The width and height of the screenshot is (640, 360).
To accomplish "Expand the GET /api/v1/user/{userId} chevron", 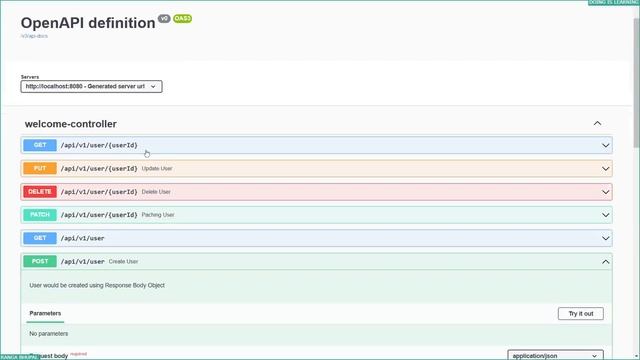I will 605,145.
